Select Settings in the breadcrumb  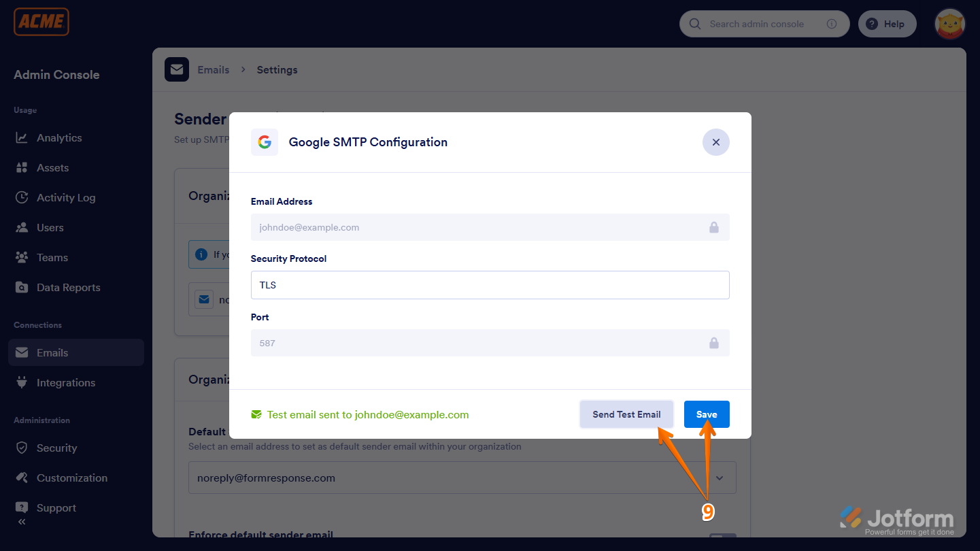[x=277, y=69]
